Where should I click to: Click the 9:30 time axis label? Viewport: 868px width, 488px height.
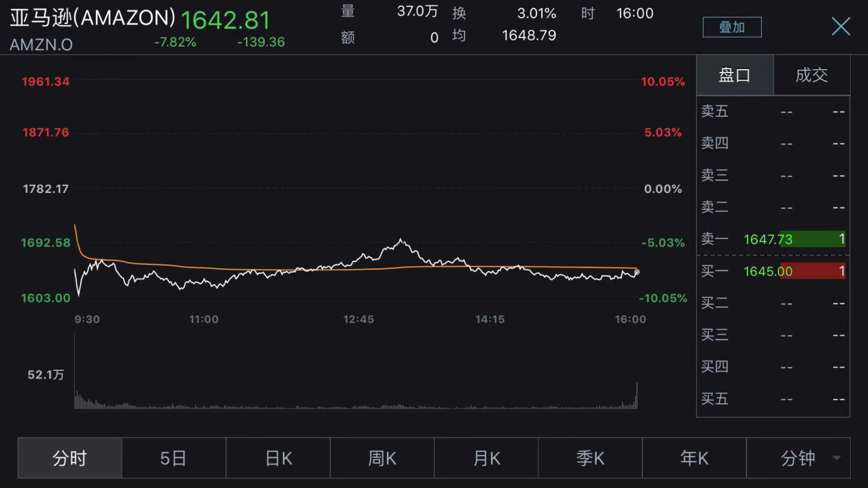click(87, 319)
